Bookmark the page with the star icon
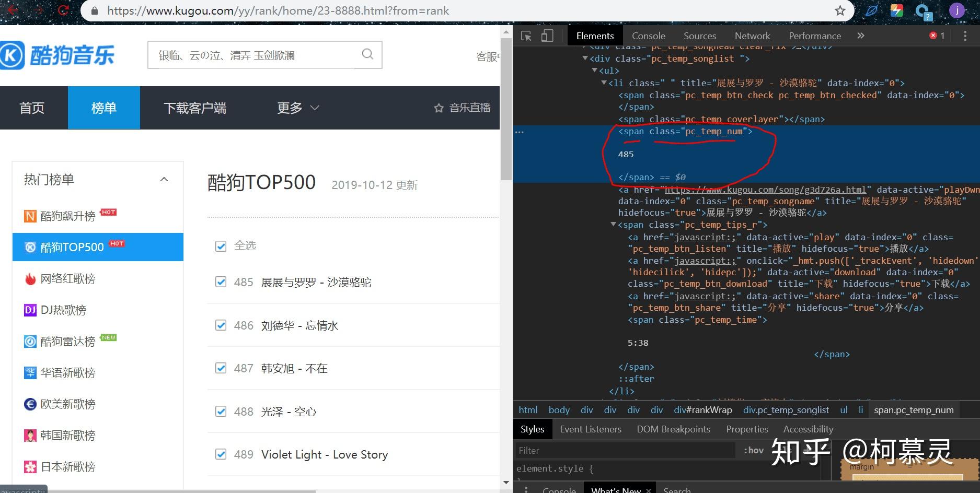Screen dimensions: 980x493 839,10
